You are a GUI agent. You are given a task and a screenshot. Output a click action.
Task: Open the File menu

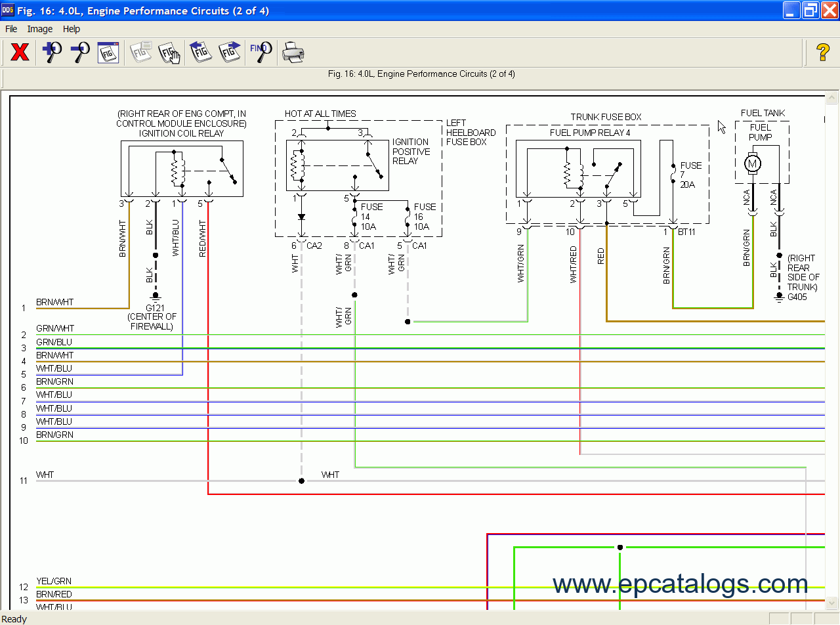click(x=11, y=29)
